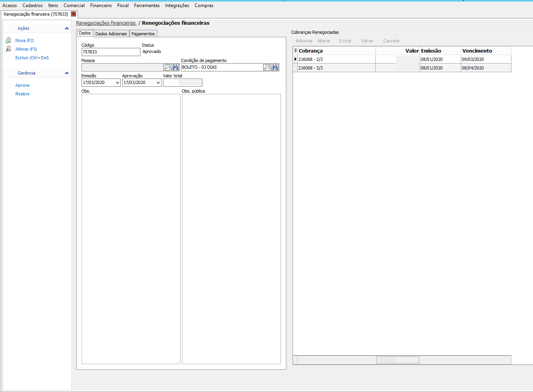The width and height of the screenshot is (533, 392).
Task: Click binoculars icon in Condição de pagamento
Action: [x=275, y=67]
